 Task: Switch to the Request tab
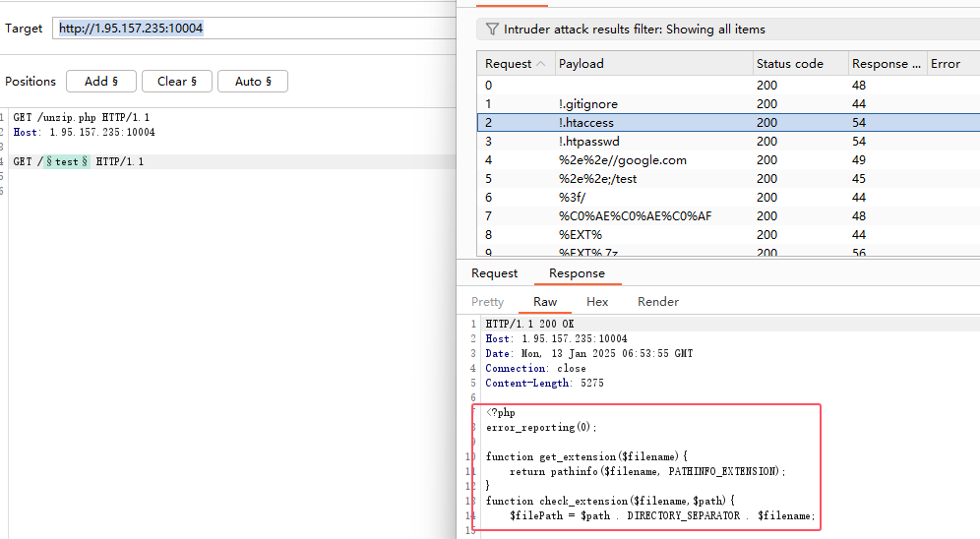point(494,273)
